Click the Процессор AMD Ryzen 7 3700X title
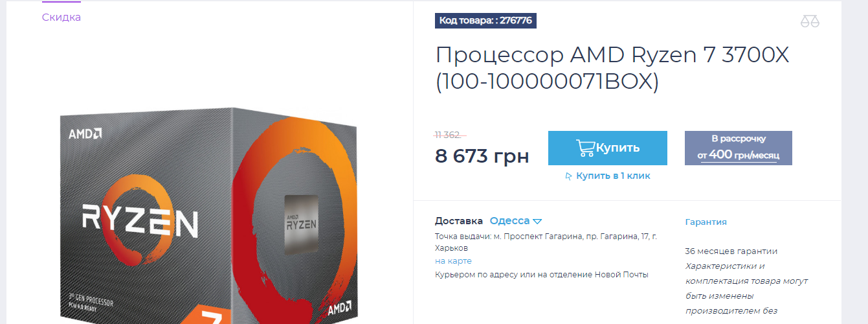This screenshot has height=324, width=868. (x=612, y=69)
